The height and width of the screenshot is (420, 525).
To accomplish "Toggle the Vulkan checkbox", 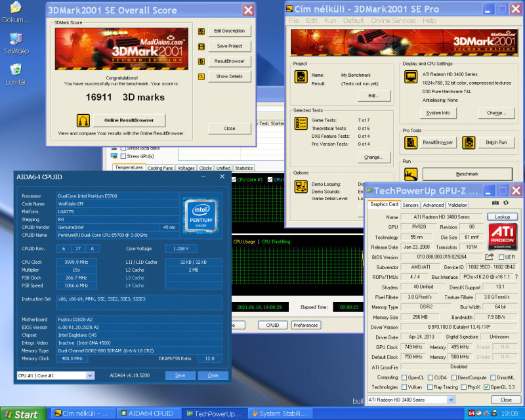I will [x=404, y=387].
